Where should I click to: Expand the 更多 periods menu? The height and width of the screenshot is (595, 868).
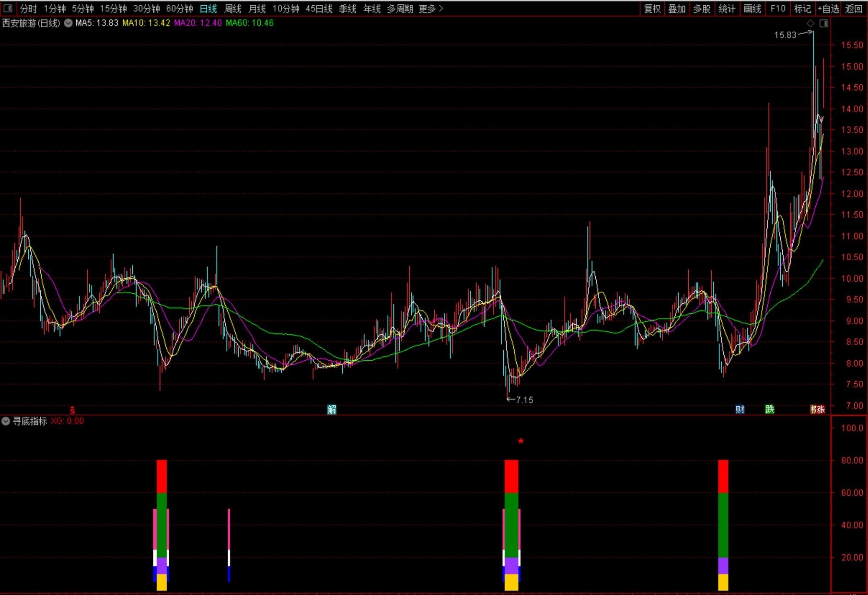pos(430,9)
